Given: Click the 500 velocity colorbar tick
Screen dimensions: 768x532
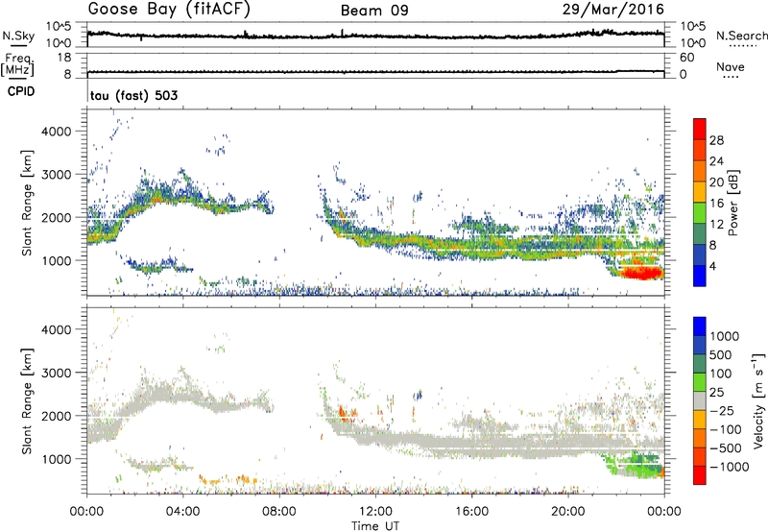Looking at the screenshot, I should tap(722, 355).
